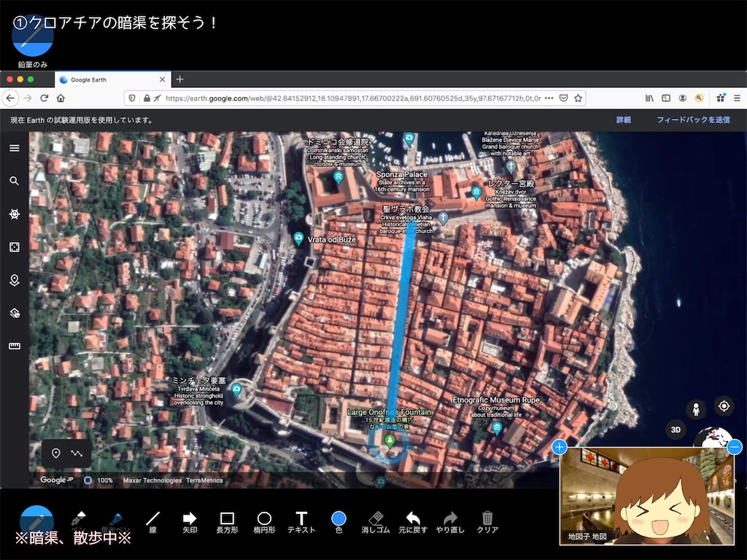Go back in the browser history
Screen dimensions: 747x560
pos(10,98)
